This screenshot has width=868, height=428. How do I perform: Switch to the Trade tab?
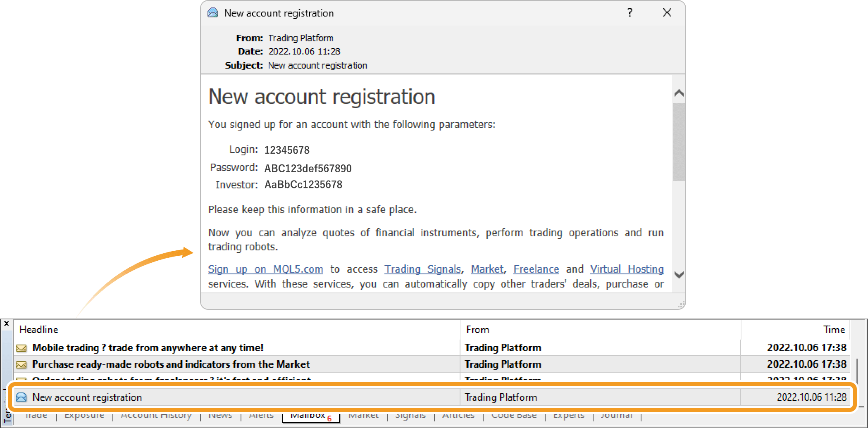coord(36,415)
